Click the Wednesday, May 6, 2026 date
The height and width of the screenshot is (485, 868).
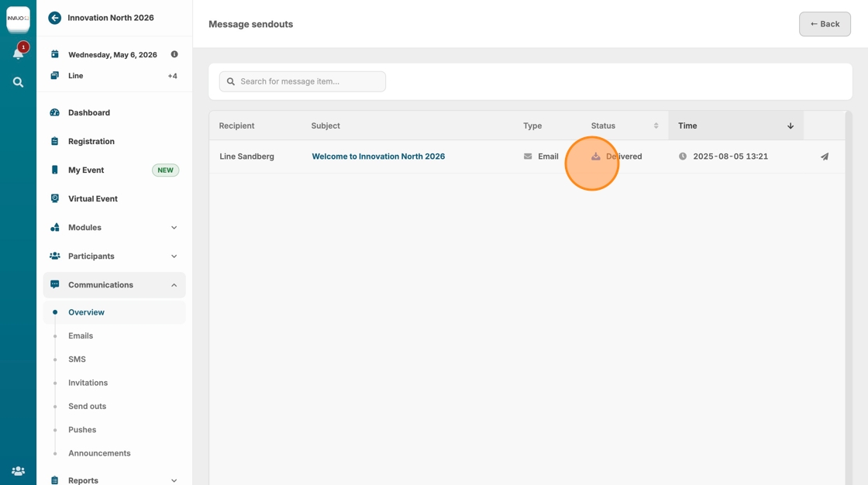pyautogui.click(x=112, y=54)
